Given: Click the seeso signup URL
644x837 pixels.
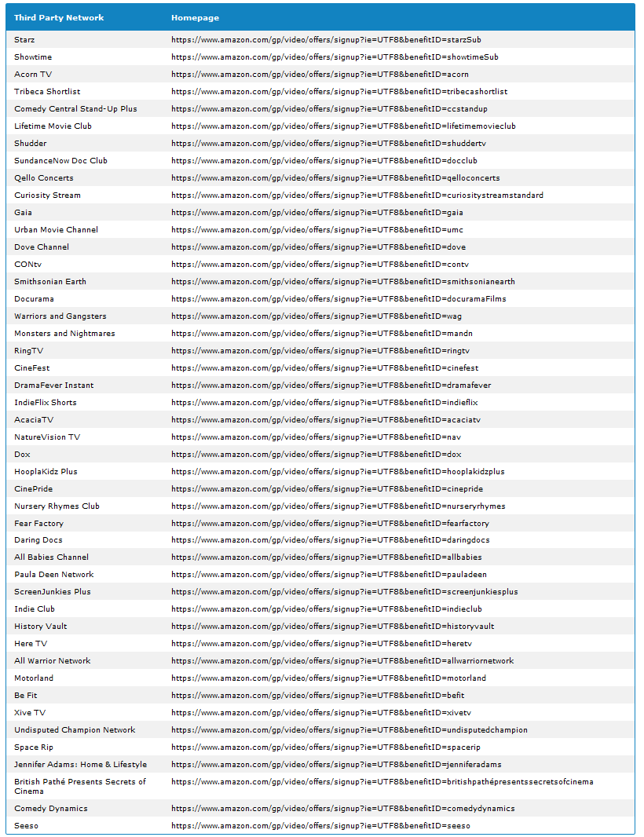Looking at the screenshot, I should coord(321,825).
